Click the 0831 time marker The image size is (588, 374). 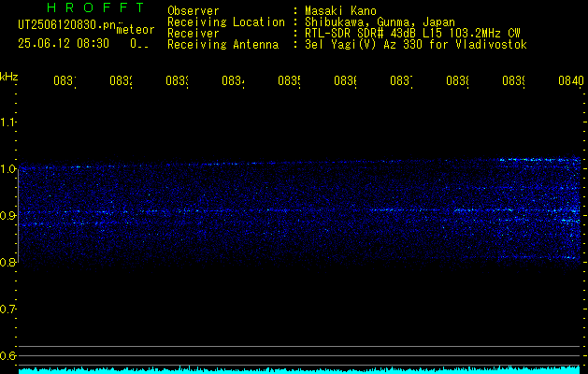pyautogui.click(x=65, y=80)
